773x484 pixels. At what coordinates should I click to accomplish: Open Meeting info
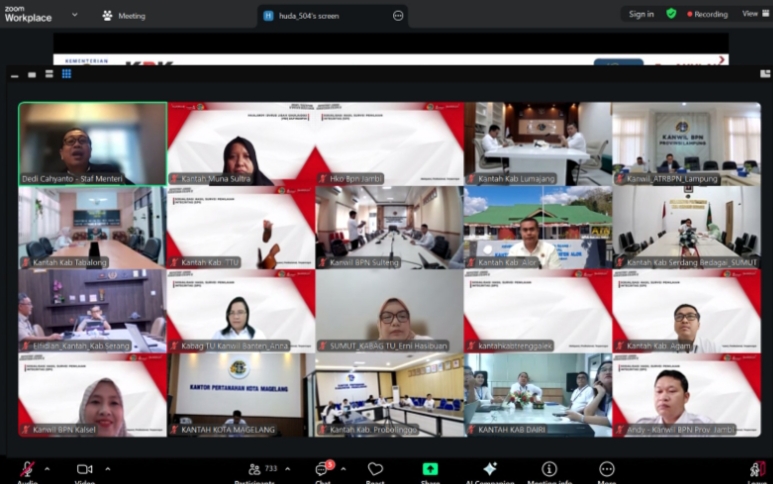point(549,469)
